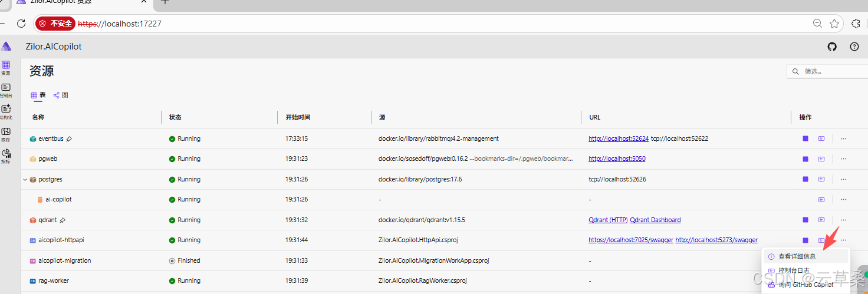The image size is (868, 294).
Task: Open console logs for eventbus row
Action: 821,139
